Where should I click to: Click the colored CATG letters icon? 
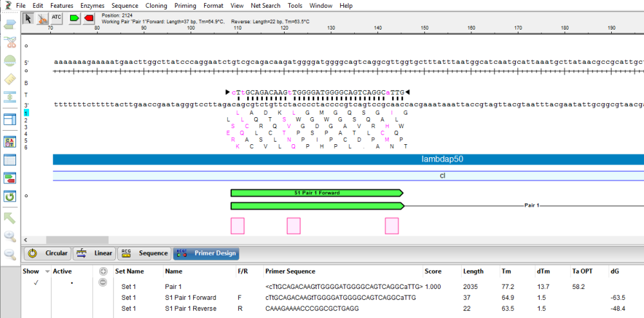coord(10,142)
